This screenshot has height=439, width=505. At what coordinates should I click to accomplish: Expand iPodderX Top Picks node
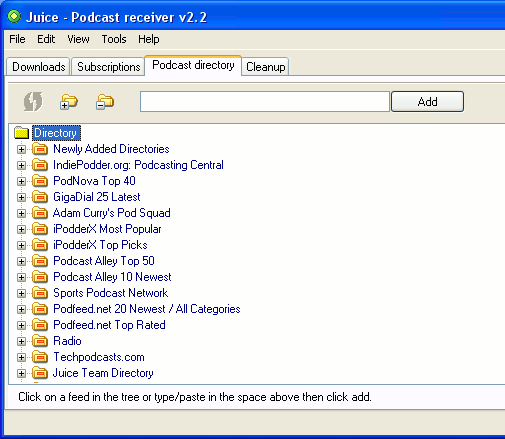(x=21, y=245)
